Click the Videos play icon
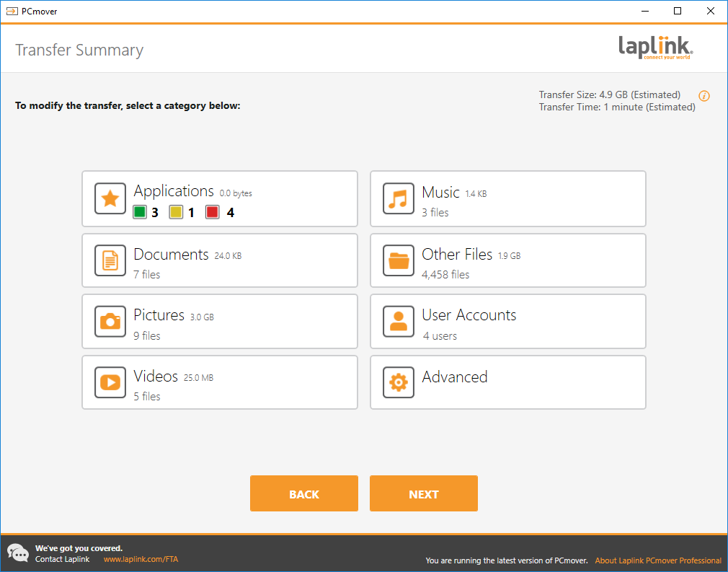The width and height of the screenshot is (728, 572). [x=110, y=382]
